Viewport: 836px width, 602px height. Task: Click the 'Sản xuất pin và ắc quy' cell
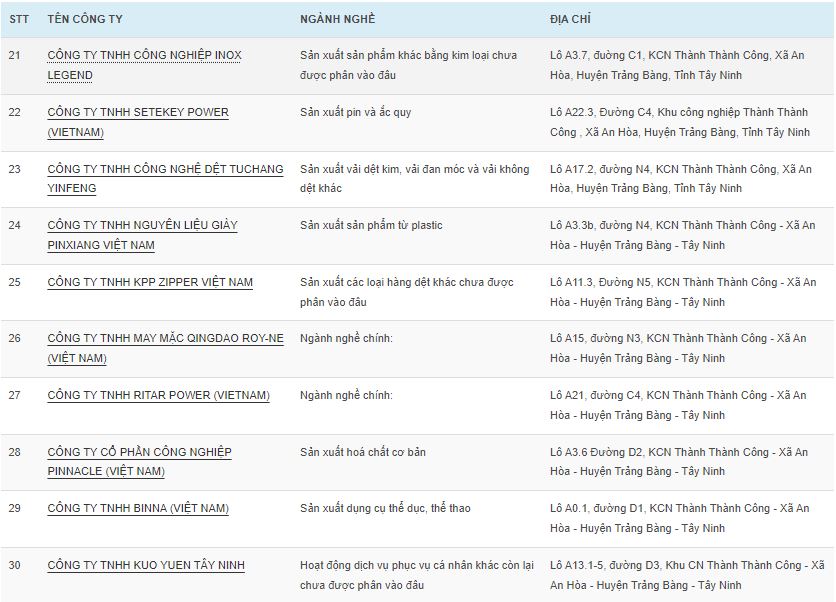point(355,112)
